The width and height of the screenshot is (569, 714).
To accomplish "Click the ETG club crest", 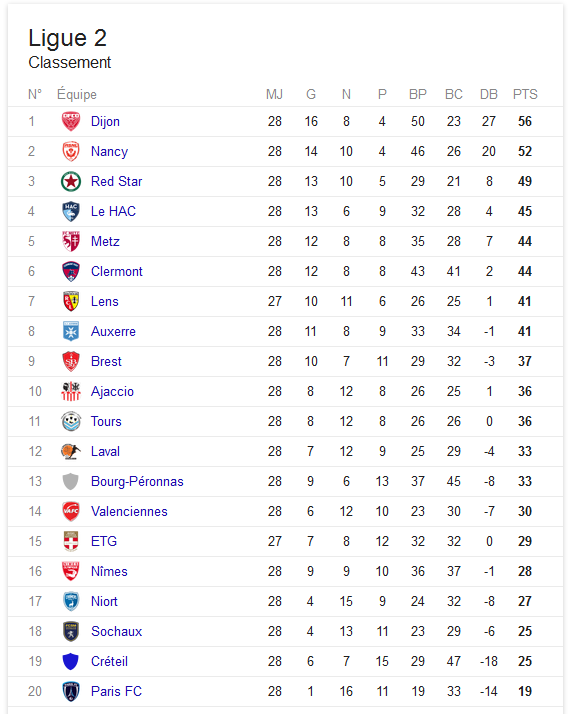I will [71, 541].
